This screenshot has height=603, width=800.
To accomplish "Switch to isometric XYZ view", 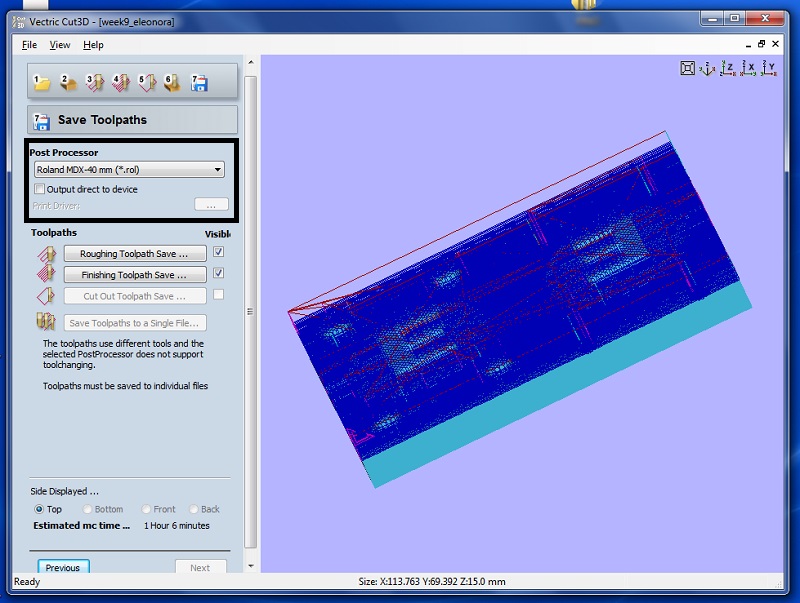I will tap(707, 68).
